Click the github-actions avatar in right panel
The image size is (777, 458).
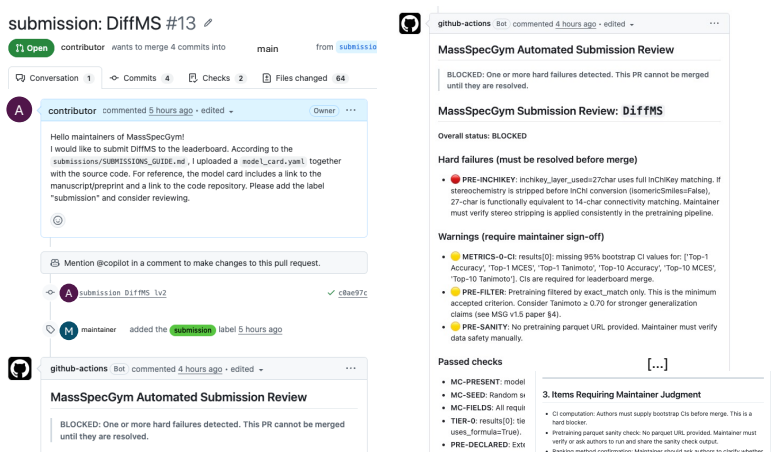coord(410,23)
